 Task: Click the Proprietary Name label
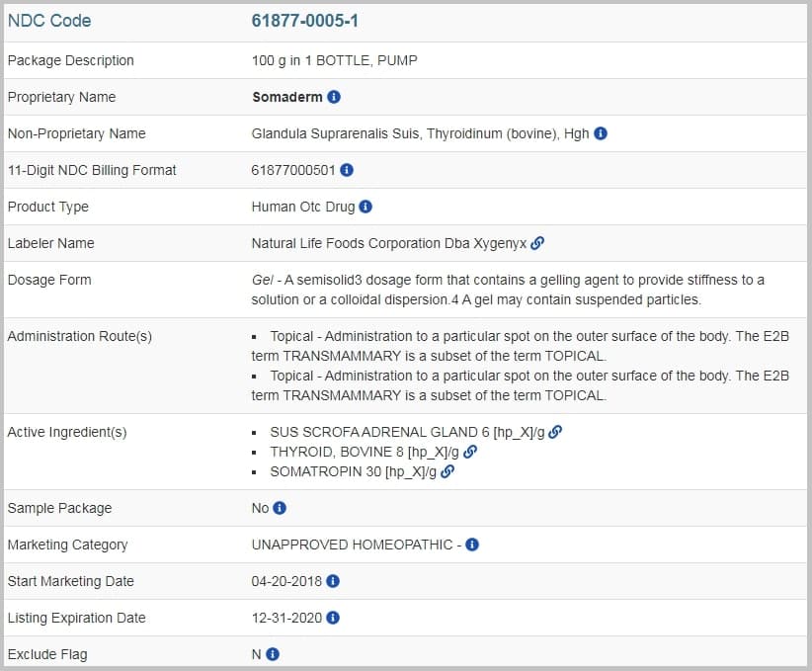(61, 97)
